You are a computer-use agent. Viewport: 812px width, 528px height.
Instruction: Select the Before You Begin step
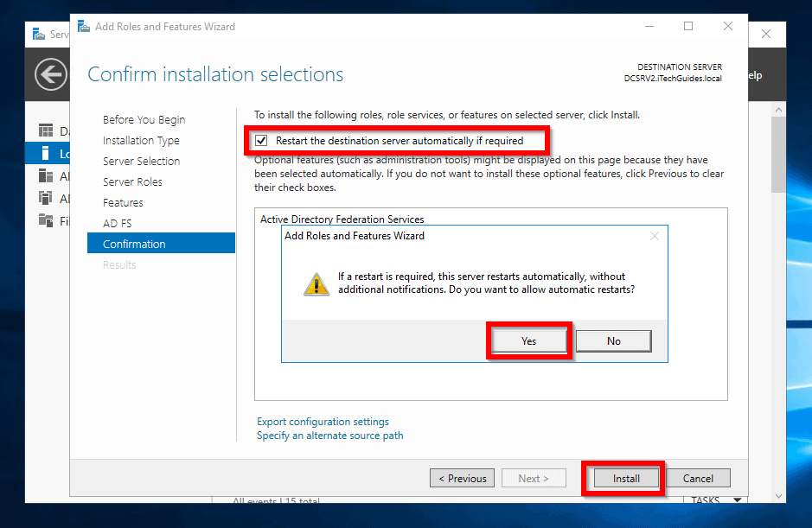144,119
